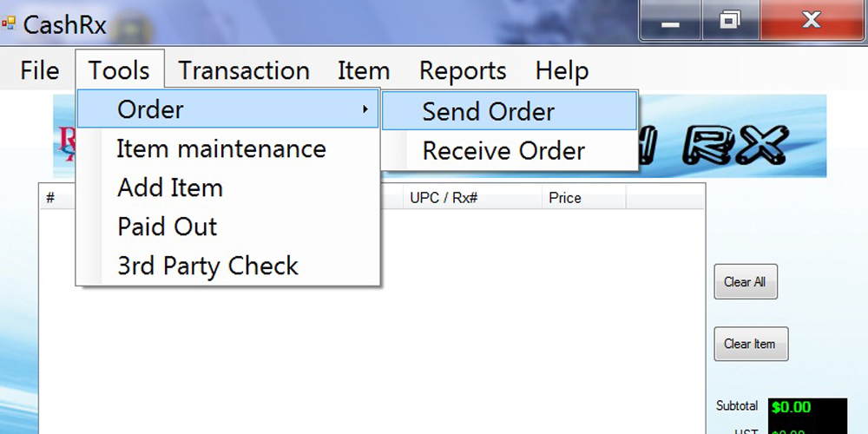The image size is (868, 434).
Task: Open the Item menu
Action: coord(364,70)
